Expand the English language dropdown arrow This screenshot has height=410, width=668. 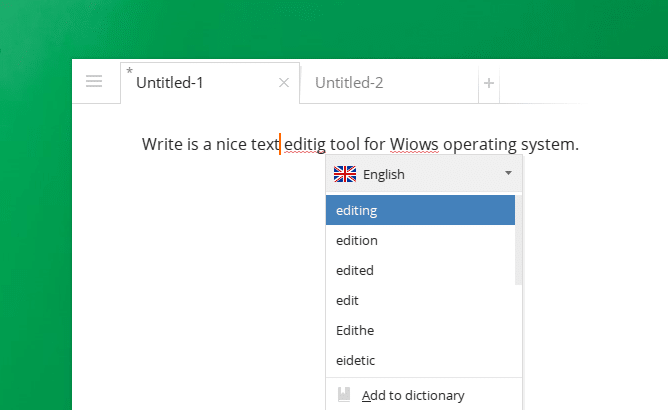pos(508,173)
